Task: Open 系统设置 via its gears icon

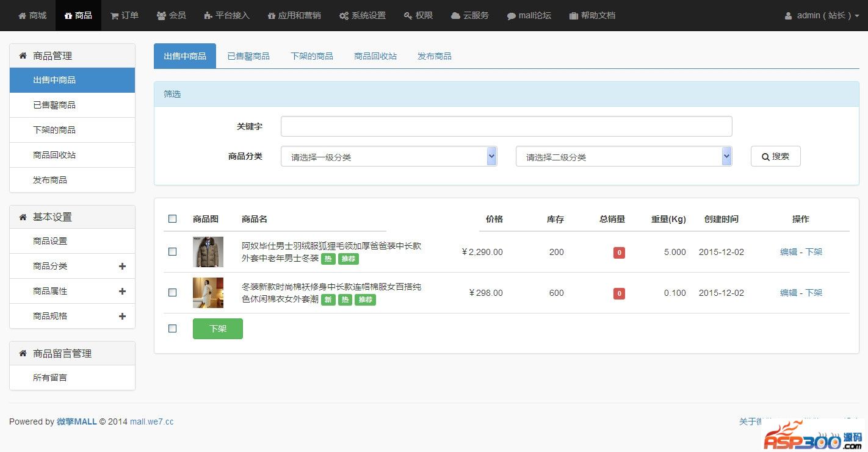Action: coord(344,16)
